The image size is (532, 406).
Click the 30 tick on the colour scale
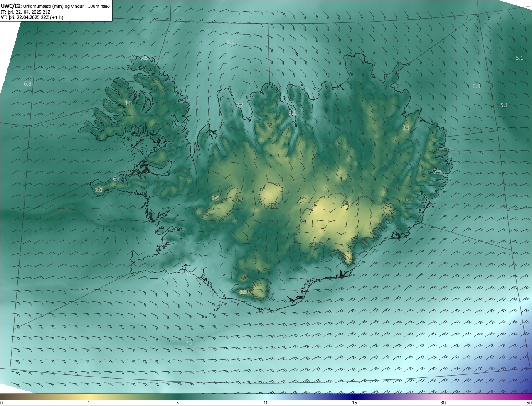tap(443, 403)
